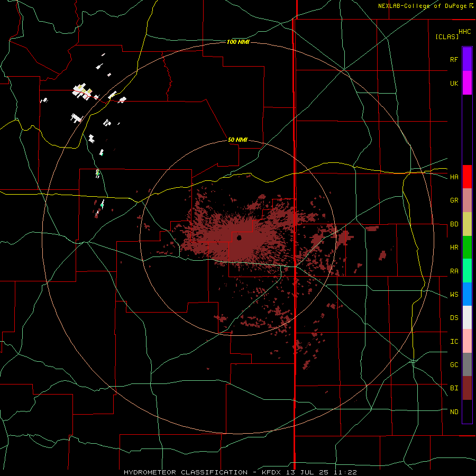Image resolution: width=476 pixels, height=476 pixels.
Task: Click the WS blue legend swatch
Action: click(467, 294)
